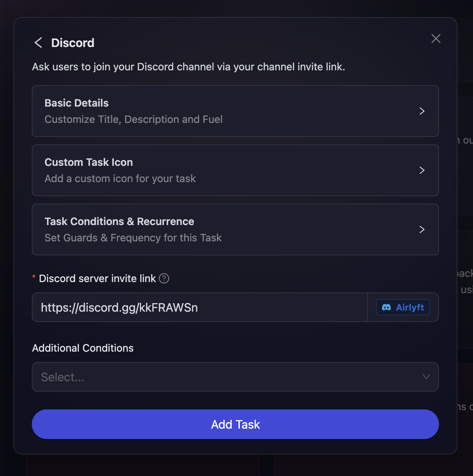The height and width of the screenshot is (476, 473).
Task: Click the chevron on Task Conditions & Recurrence
Action: point(422,229)
